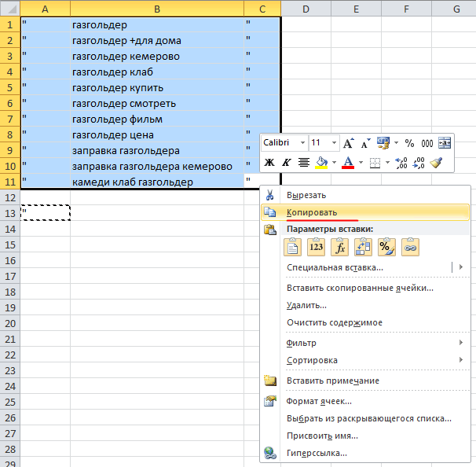Toggle bold Ж in mini toolbar
476x467 pixels.
pyautogui.click(x=269, y=162)
